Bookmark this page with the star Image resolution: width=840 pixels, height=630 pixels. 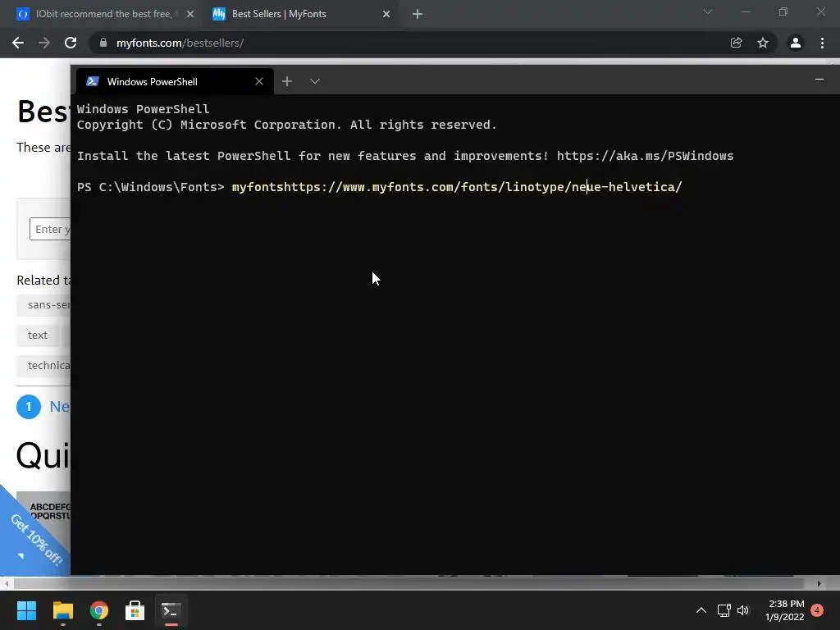pyautogui.click(x=763, y=43)
